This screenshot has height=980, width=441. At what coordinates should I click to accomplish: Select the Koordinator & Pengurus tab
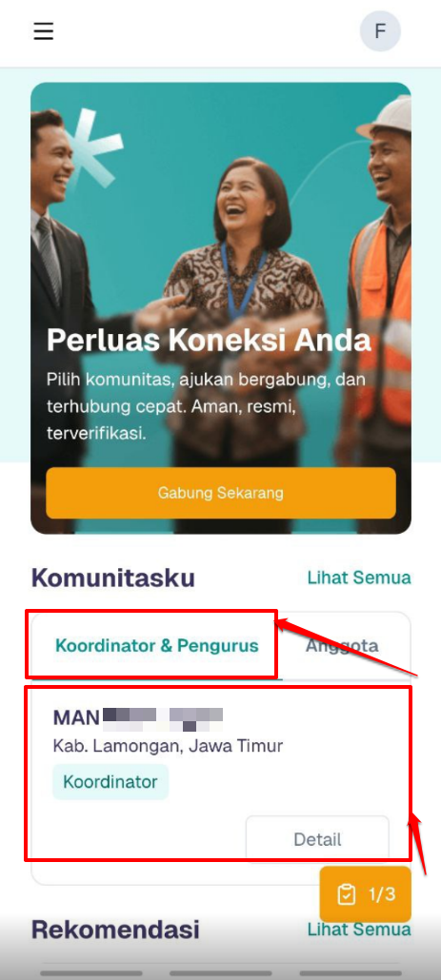pyautogui.click(x=156, y=646)
